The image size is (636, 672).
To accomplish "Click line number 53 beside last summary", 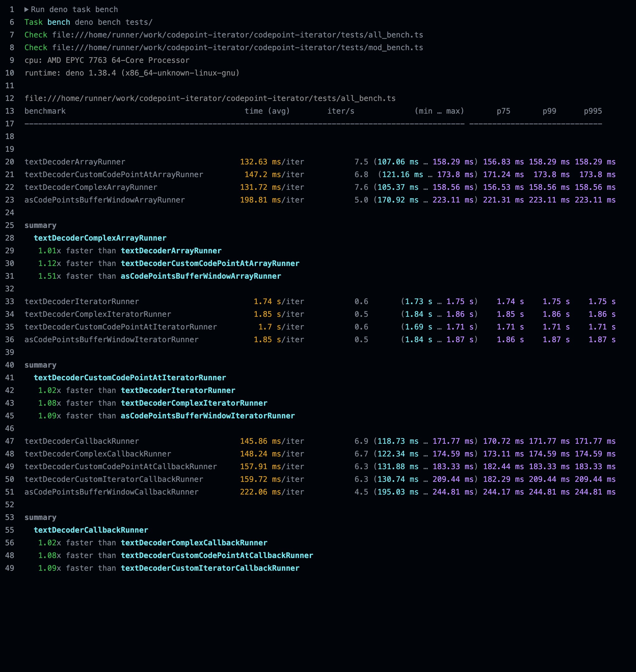I will (x=10, y=517).
